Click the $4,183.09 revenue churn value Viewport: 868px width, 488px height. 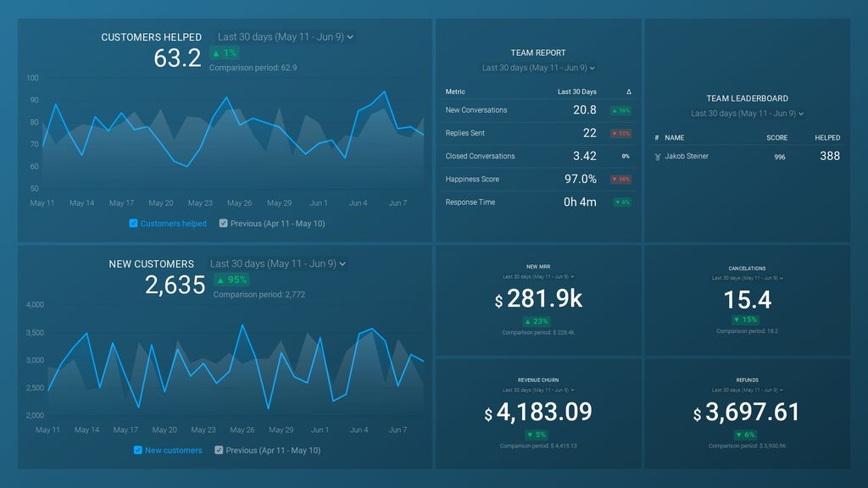[538, 413]
